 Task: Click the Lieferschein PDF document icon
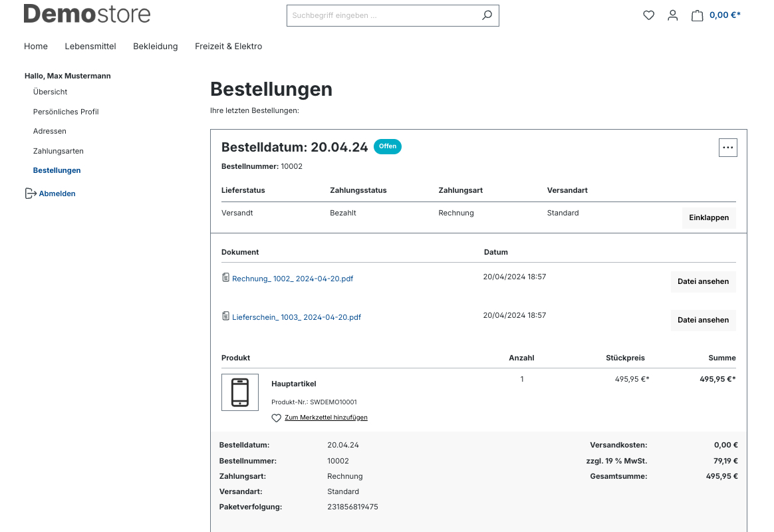coord(226,317)
